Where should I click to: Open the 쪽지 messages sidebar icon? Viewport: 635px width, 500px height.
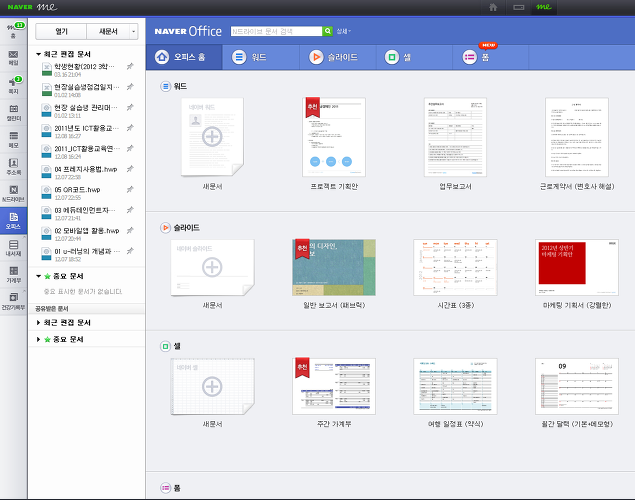click(x=13, y=85)
